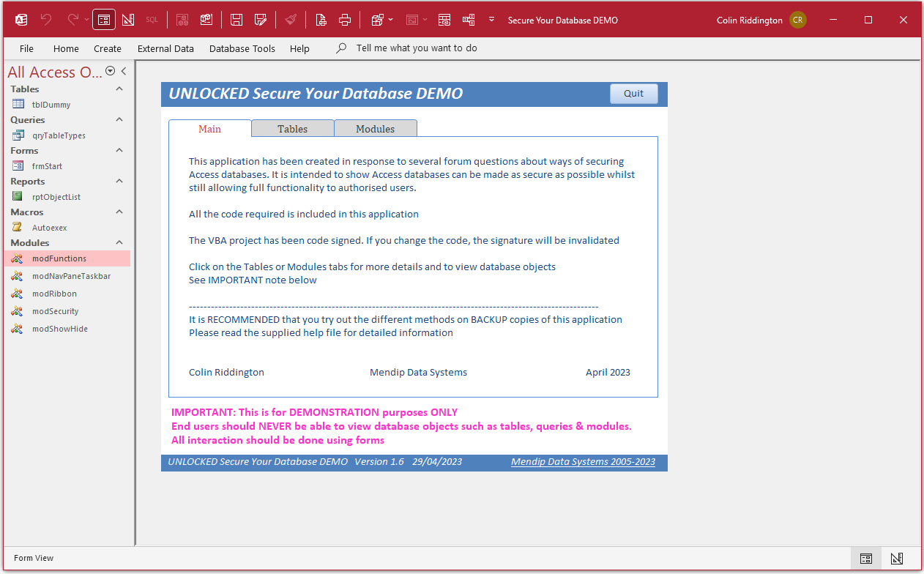Click the Quick Print printer icon
The image size is (924, 574).
(345, 20)
